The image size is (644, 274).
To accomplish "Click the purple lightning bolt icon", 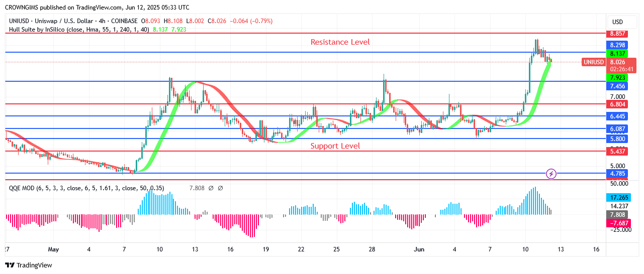I will tap(551, 174).
